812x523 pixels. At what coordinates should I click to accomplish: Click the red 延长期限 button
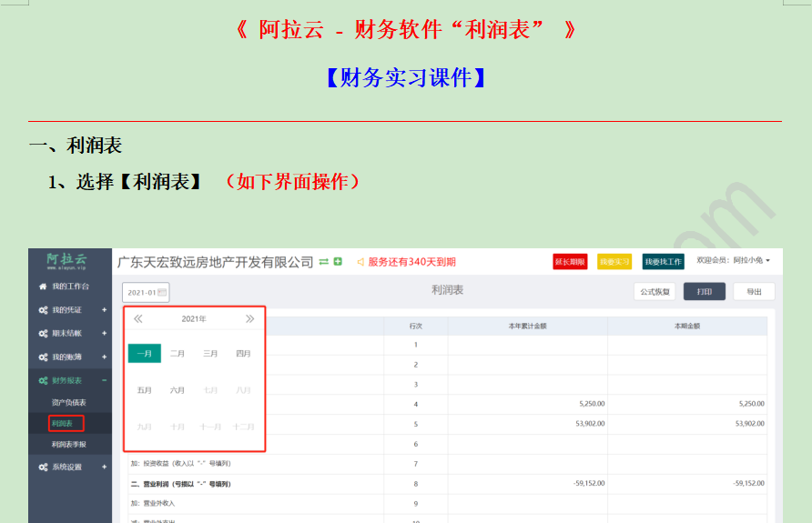[x=570, y=262]
